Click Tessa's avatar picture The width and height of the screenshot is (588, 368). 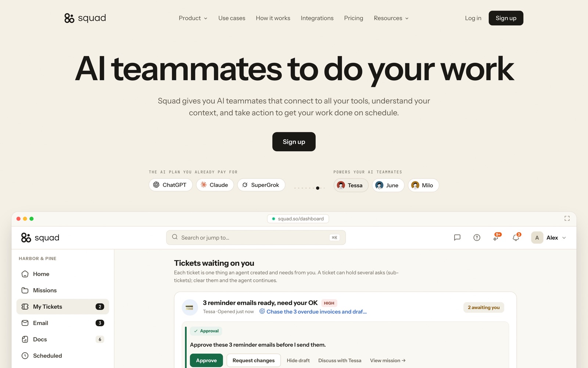click(x=341, y=185)
